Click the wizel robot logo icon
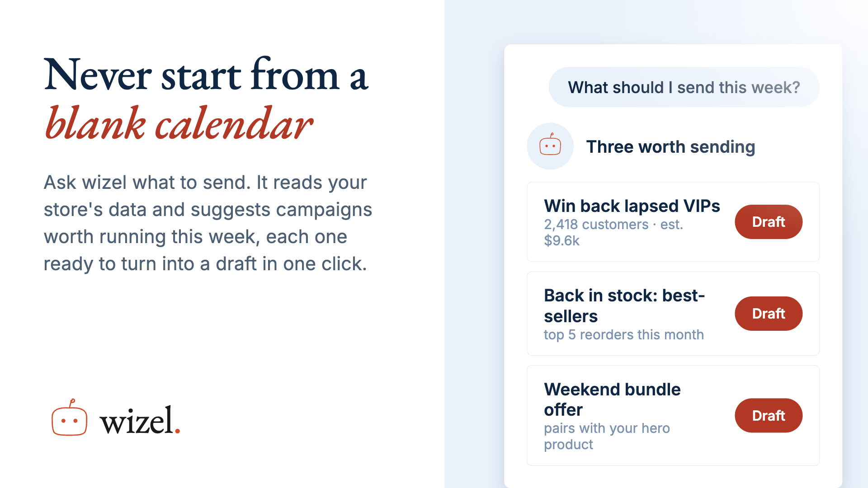Screen dimensions: 868x488 coord(69,418)
